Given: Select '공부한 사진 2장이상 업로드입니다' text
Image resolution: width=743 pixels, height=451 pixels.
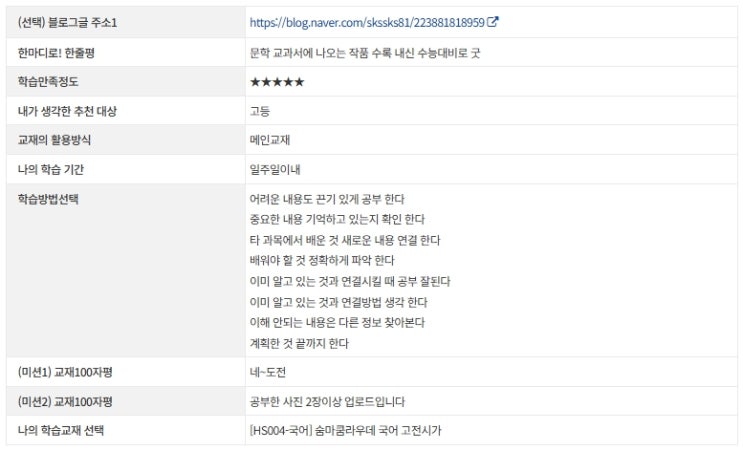Looking at the screenshot, I should click(x=327, y=402).
